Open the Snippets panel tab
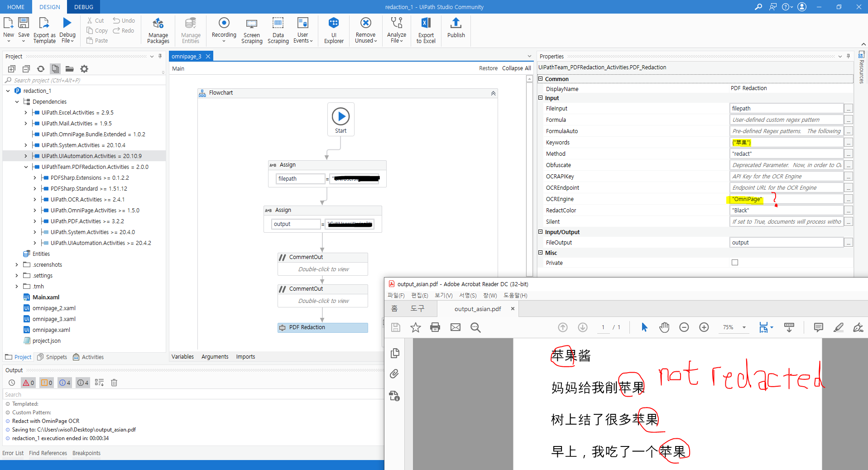Screen dimensions: 868x470 (52, 357)
